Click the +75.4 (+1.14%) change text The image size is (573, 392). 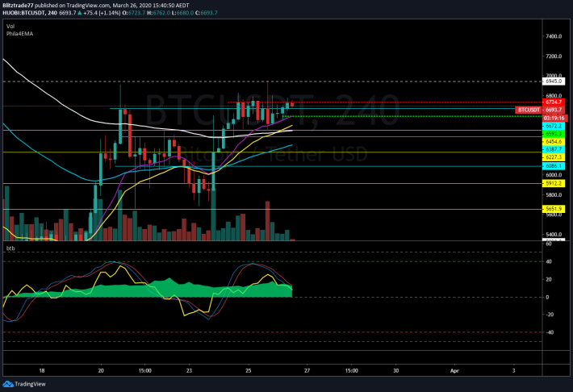point(102,13)
